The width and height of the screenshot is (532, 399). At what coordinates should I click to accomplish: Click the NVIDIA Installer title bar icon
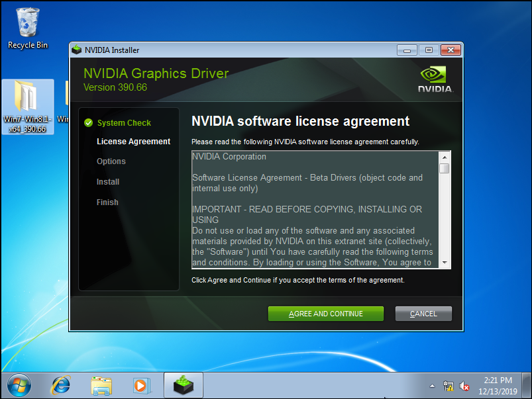[x=77, y=50]
